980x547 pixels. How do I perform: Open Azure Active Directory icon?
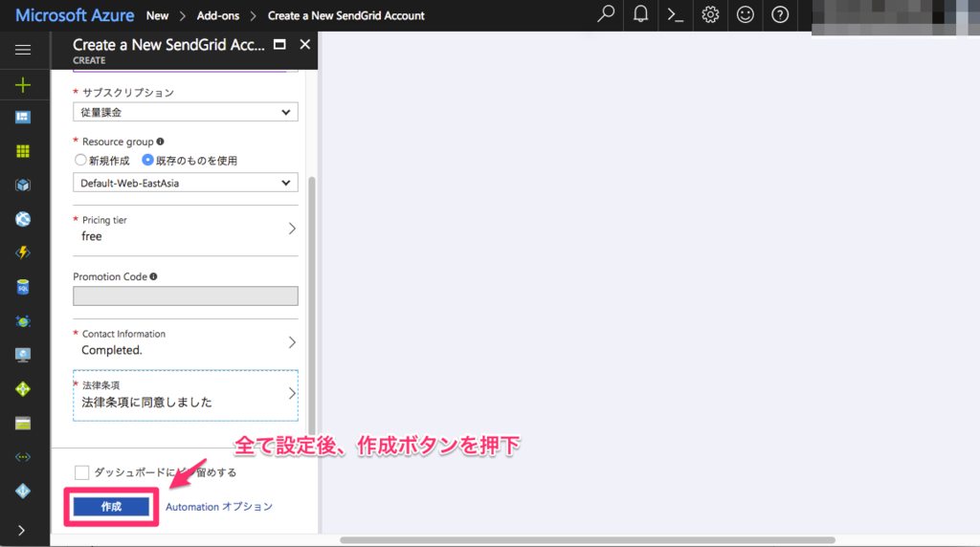[23, 491]
